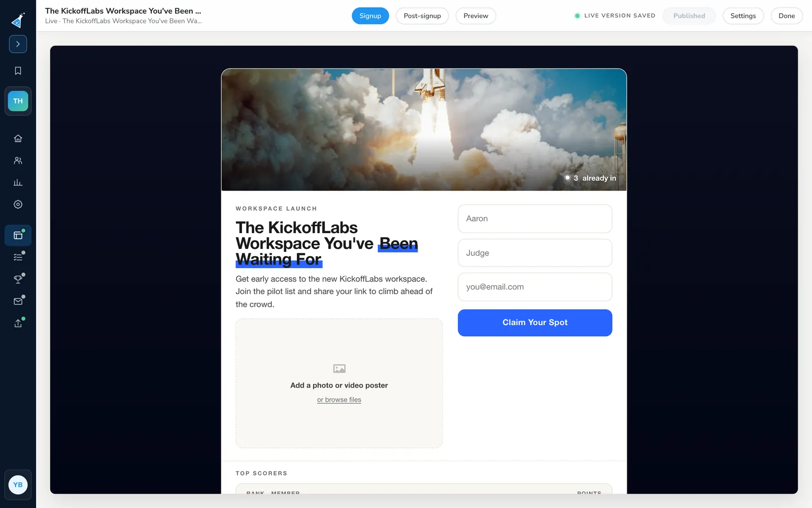
Task: Click the Claim Your Spot button
Action: click(535, 323)
